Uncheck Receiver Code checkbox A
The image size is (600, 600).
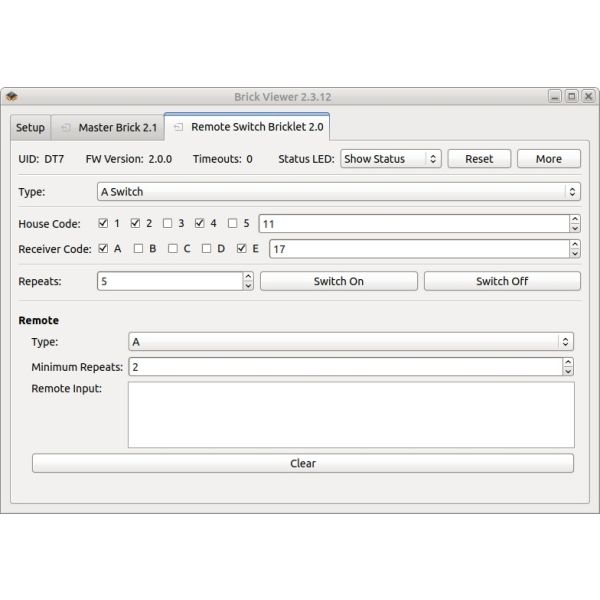(103, 248)
